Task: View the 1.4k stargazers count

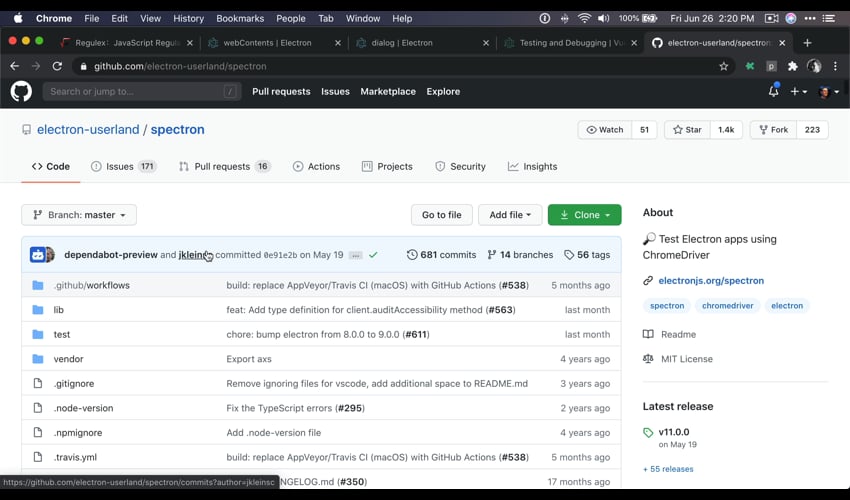Action: pos(726,130)
